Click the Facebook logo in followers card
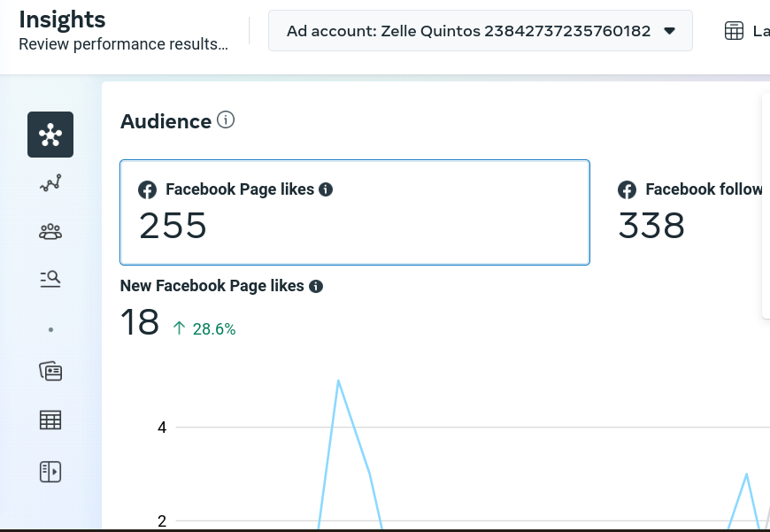The image size is (770, 532). [628, 189]
